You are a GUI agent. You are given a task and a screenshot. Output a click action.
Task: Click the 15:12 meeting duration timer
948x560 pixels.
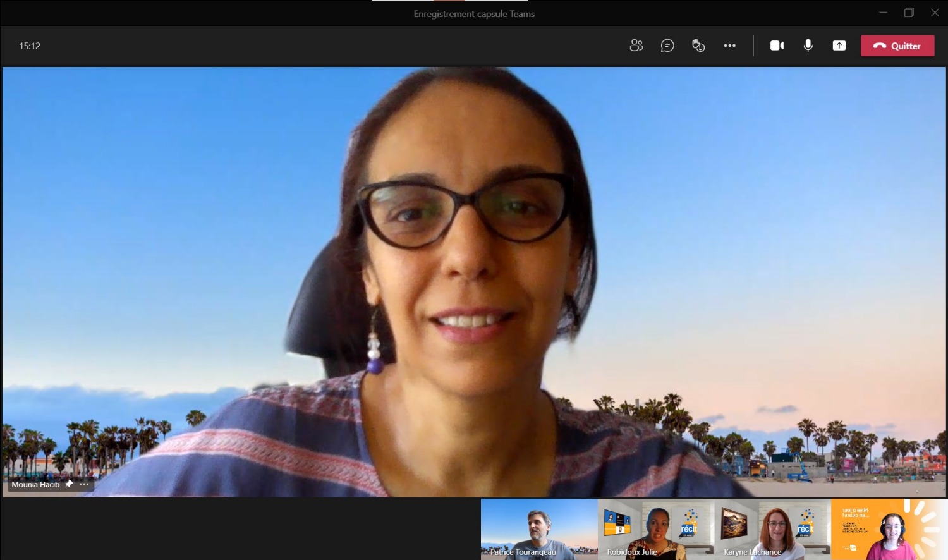point(30,46)
